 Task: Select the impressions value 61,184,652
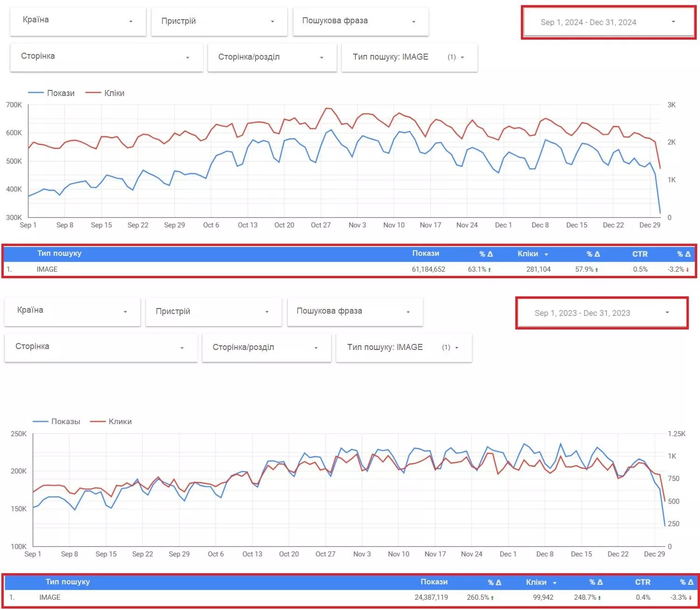point(429,269)
